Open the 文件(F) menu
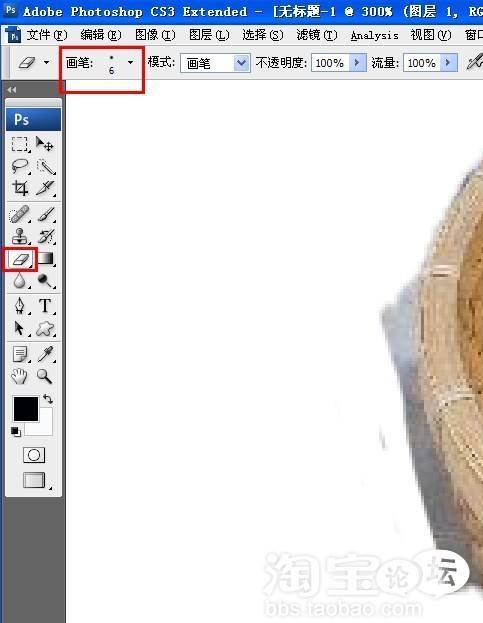This screenshot has width=483, height=623. tap(47, 35)
